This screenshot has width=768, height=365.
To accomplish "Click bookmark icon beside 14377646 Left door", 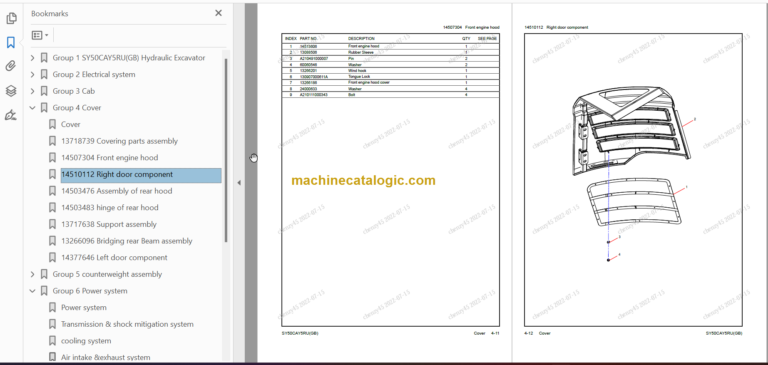I will tap(52, 258).
